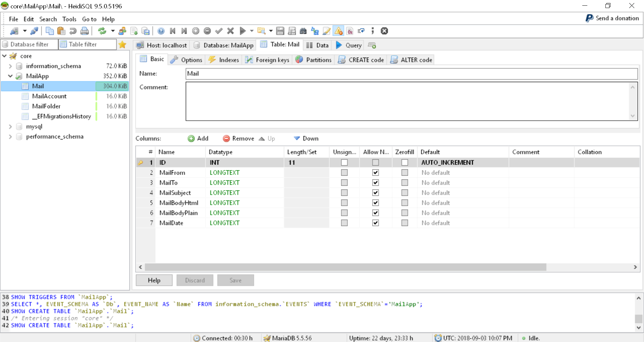Toggle Zerofill checkbox for ID column

[405, 163]
